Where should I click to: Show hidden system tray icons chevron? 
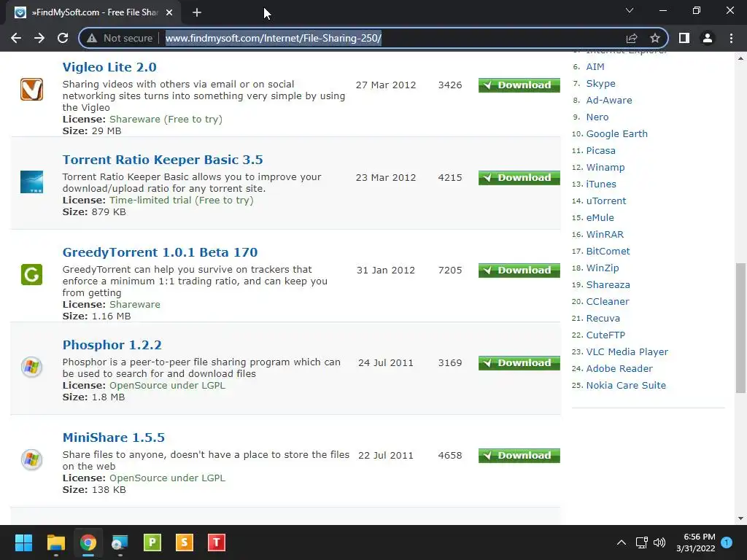point(622,542)
